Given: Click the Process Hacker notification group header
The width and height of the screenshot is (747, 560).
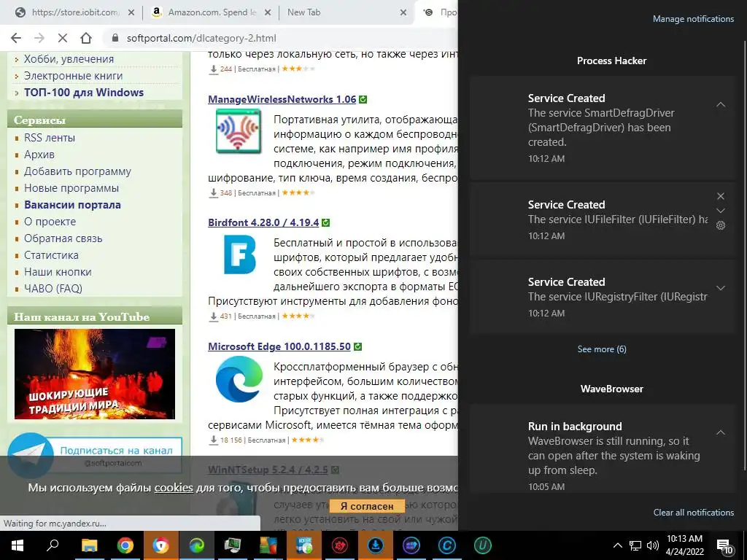Looking at the screenshot, I should coord(612,61).
